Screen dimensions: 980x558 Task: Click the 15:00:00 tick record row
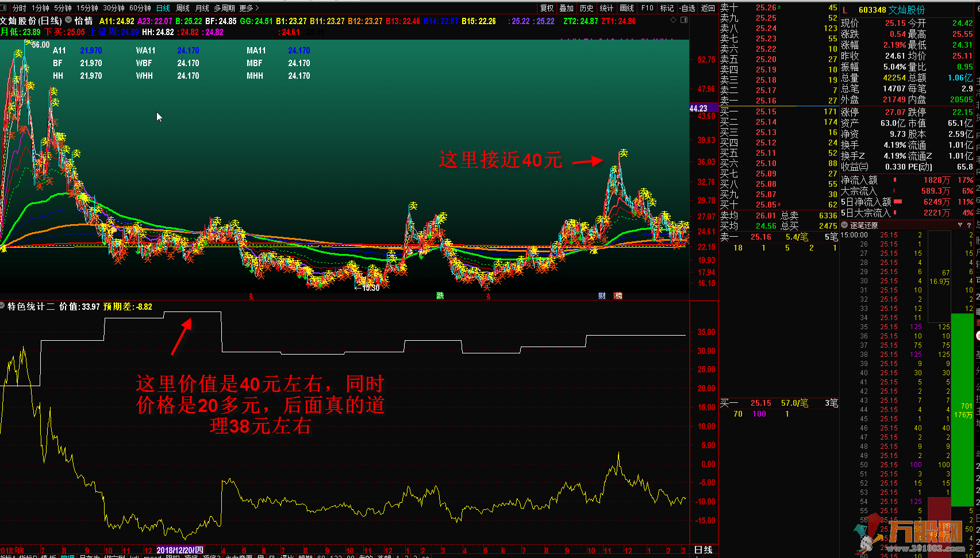pos(906,235)
